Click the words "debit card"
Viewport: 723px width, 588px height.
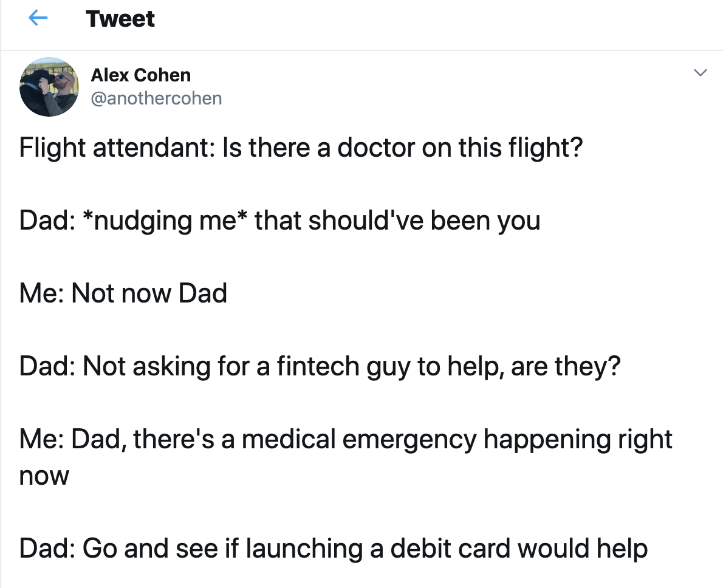[450, 549]
